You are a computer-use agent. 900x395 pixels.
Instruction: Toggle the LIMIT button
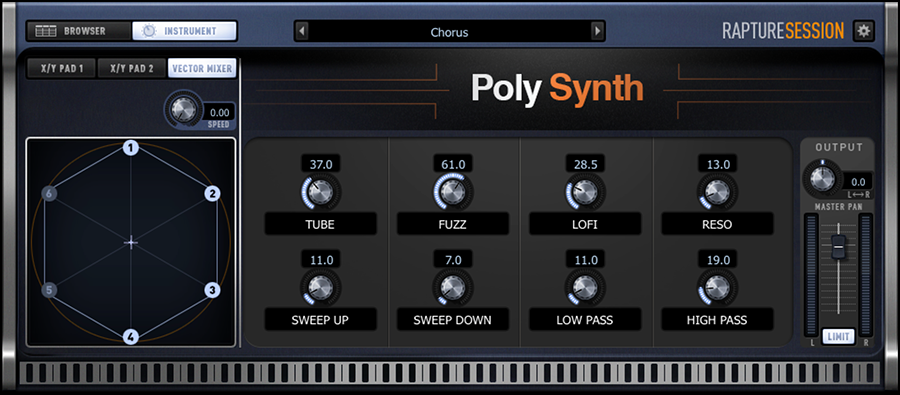(839, 336)
